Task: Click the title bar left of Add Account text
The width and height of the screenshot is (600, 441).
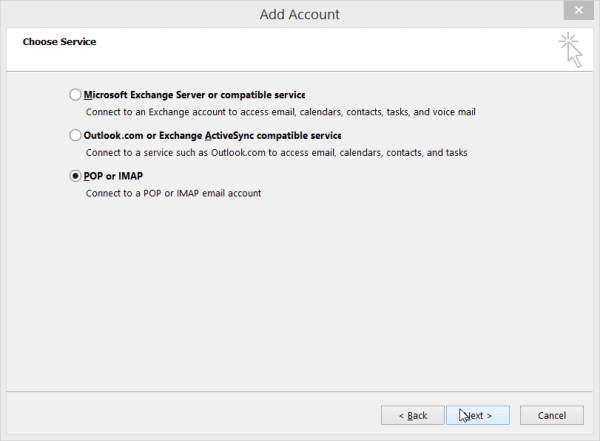Action: tap(130, 15)
